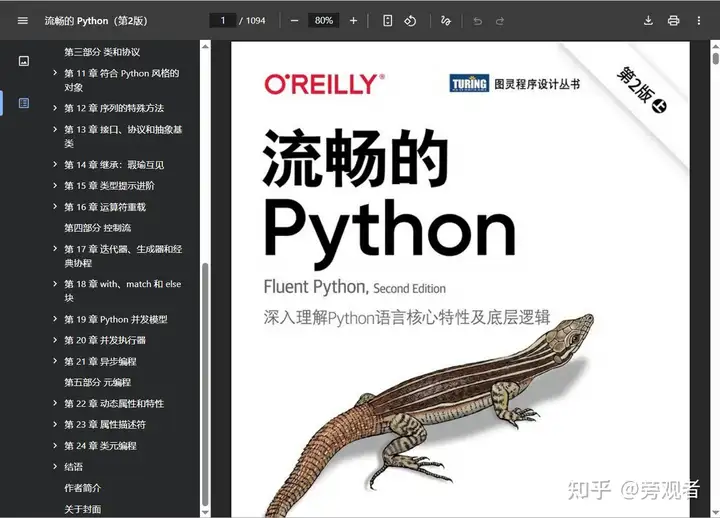Expand the 第 16 章 运算符重载 chevron
This screenshot has width=720, height=518.
pyautogui.click(x=55, y=207)
